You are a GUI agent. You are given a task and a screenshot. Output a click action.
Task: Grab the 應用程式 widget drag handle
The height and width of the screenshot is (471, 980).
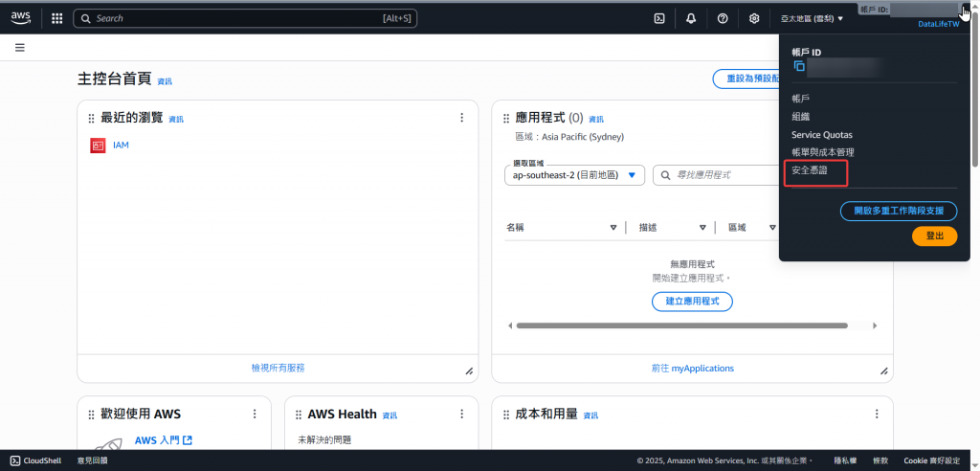pos(506,118)
